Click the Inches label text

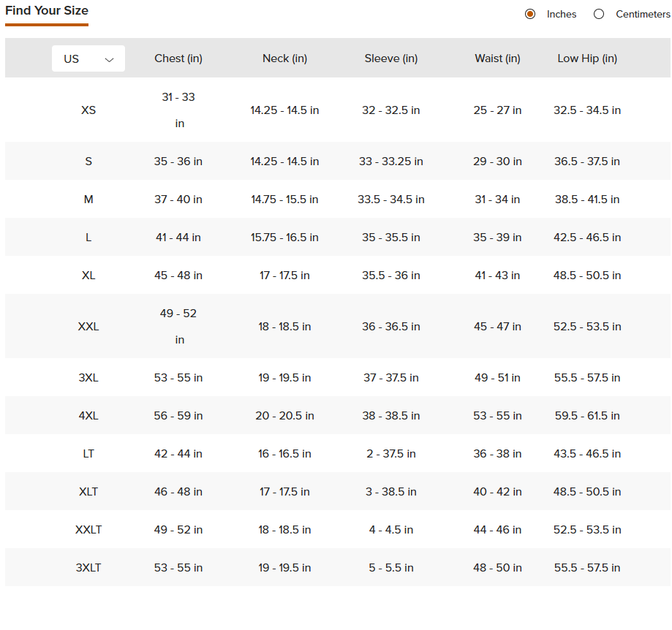[x=562, y=14]
